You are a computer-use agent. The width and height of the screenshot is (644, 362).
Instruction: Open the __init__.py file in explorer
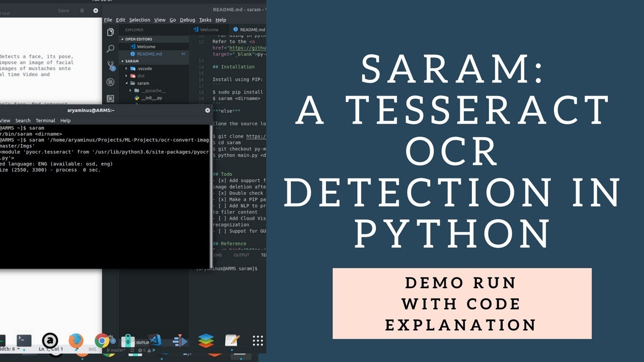coord(152,98)
